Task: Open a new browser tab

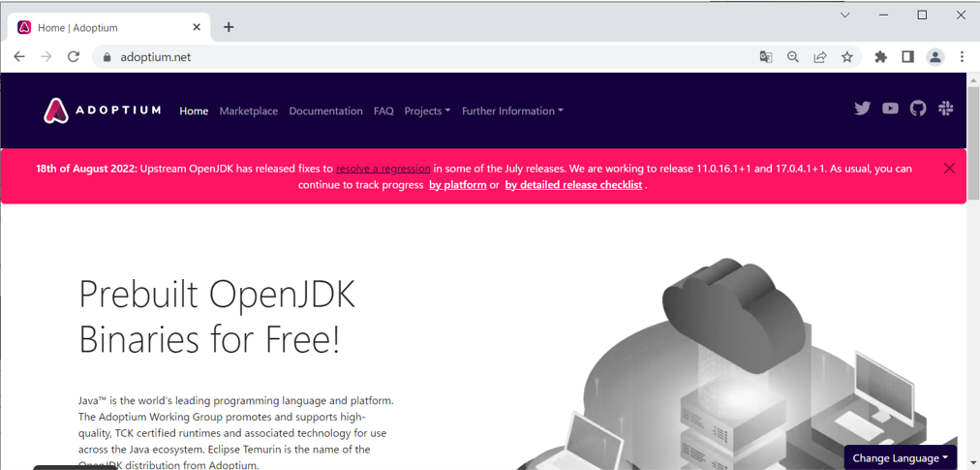Action: (229, 27)
